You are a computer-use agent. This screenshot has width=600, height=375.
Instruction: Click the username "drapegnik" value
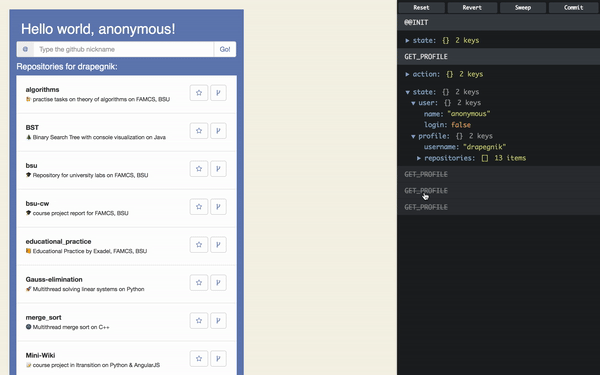point(484,147)
